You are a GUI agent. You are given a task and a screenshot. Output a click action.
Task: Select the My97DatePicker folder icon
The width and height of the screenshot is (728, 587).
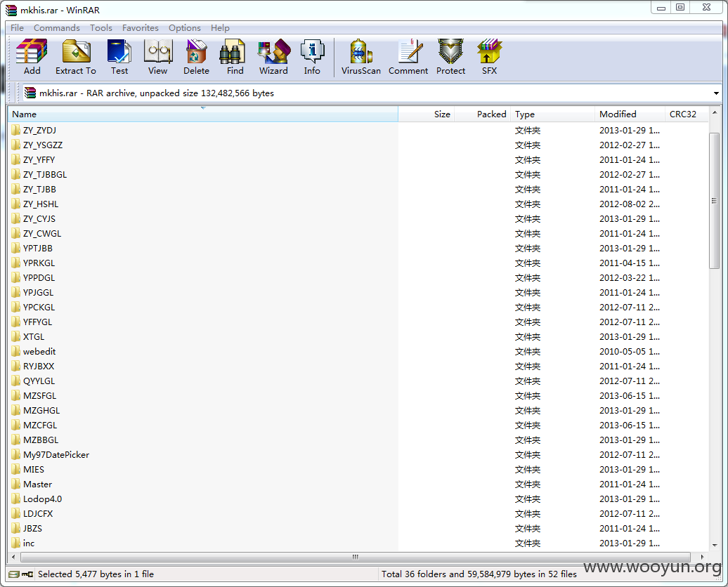15,455
